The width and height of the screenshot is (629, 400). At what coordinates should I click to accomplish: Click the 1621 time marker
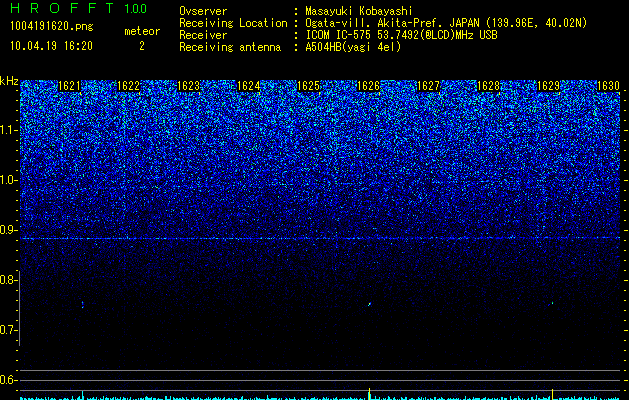pos(69,86)
